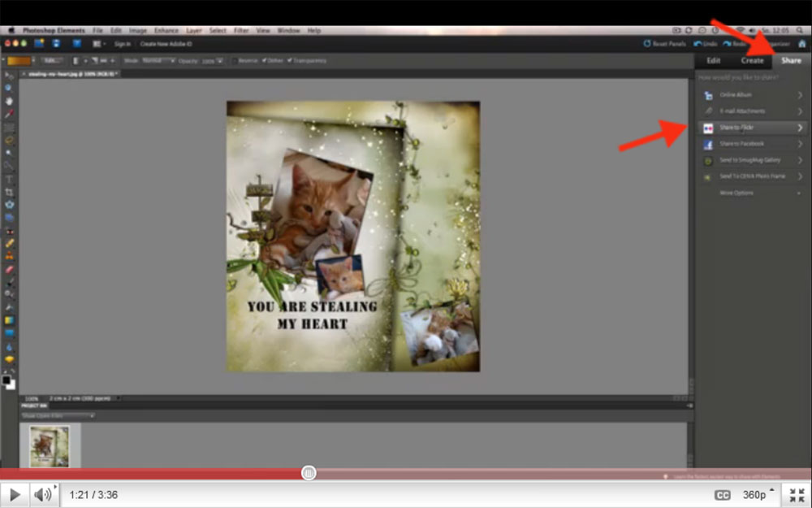Select the Eyedropper tool
812x508 pixels.
click(9, 114)
